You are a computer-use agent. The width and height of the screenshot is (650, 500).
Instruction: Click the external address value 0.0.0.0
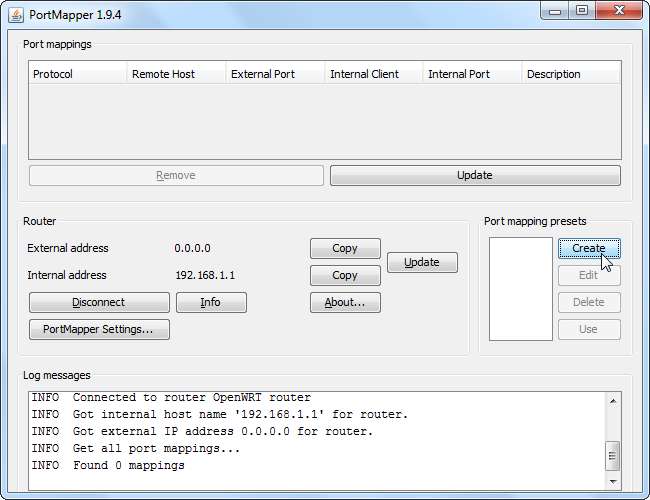pyautogui.click(x=192, y=248)
